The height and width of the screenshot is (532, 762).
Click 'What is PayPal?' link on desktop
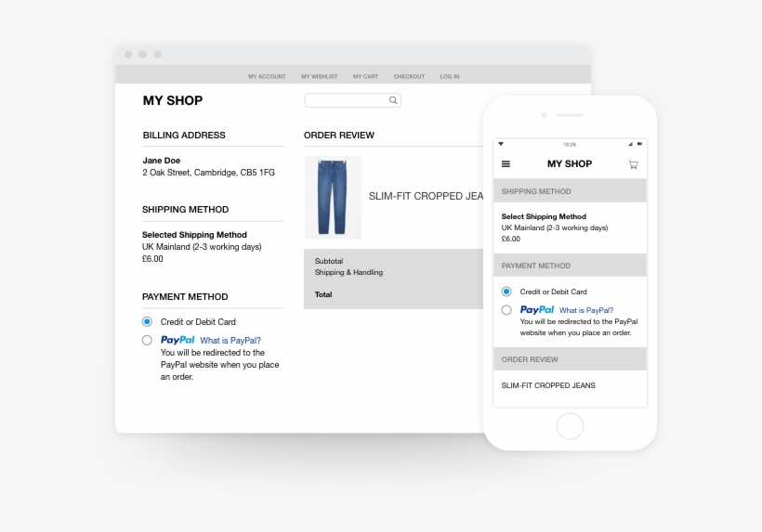230,341
